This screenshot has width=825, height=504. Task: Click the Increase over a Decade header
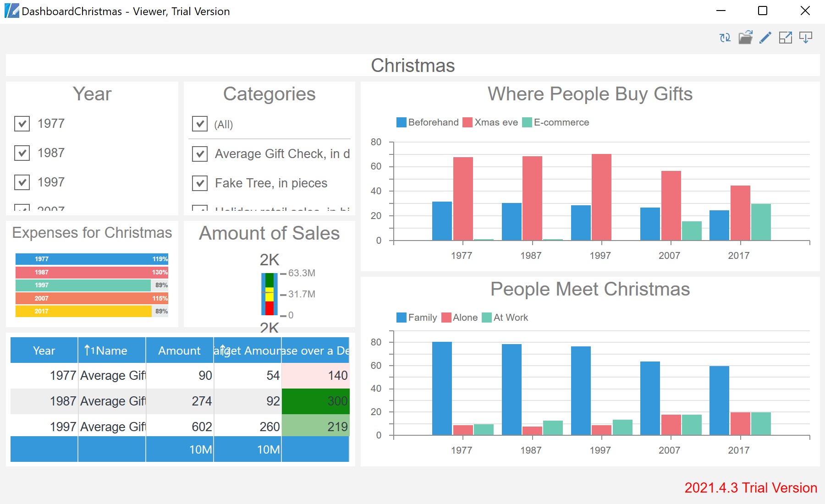[x=315, y=351]
